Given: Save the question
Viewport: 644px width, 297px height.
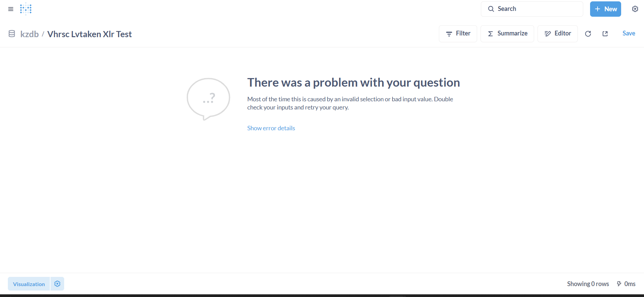Looking at the screenshot, I should tap(629, 33).
